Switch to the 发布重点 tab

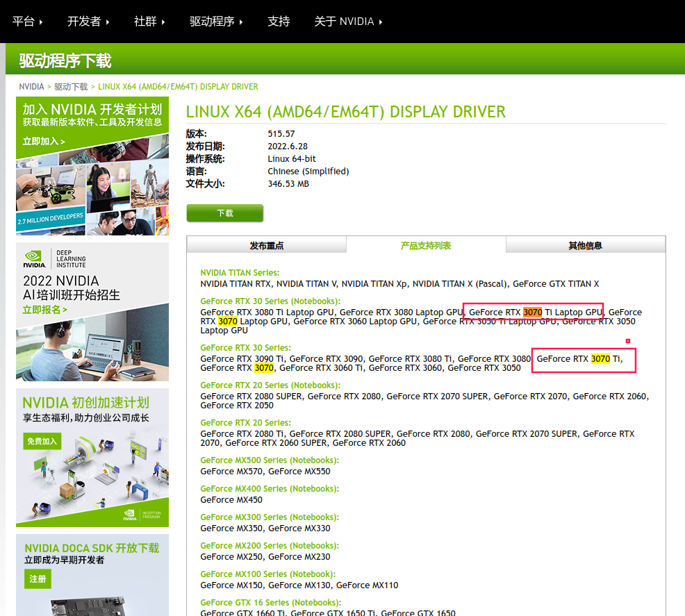[267, 245]
